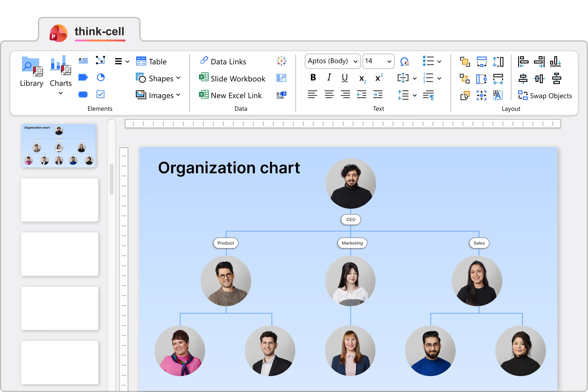Open Data Links

223,61
